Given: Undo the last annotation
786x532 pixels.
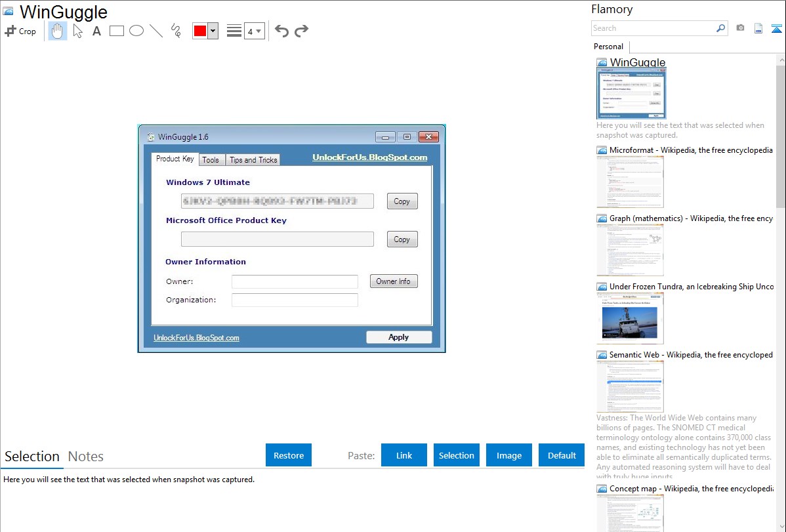Looking at the screenshot, I should pos(281,31).
